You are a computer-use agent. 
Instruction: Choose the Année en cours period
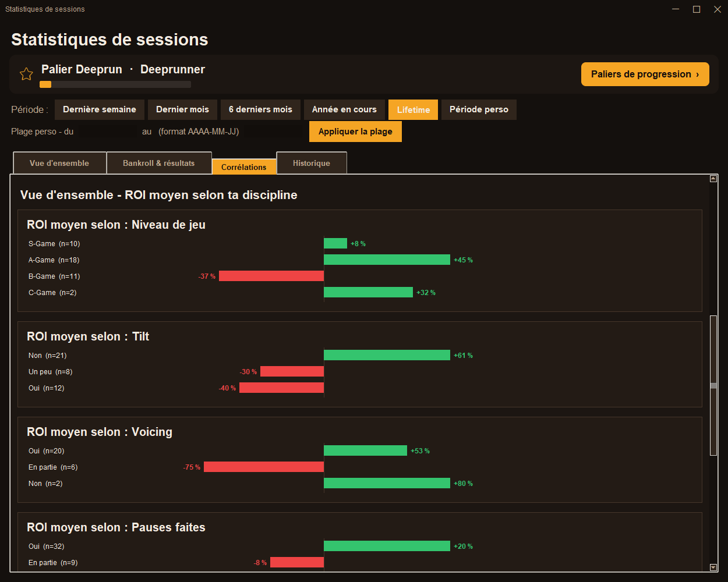coord(344,109)
